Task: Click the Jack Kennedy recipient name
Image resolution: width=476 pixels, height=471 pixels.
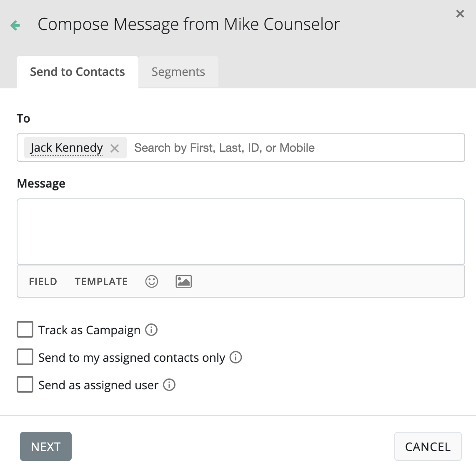Action: point(67,148)
